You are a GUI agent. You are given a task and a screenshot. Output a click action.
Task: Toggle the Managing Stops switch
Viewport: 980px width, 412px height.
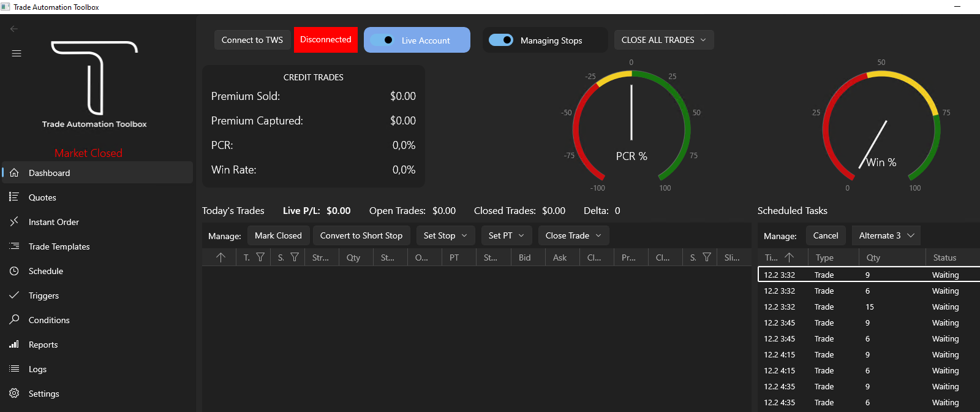(501, 40)
